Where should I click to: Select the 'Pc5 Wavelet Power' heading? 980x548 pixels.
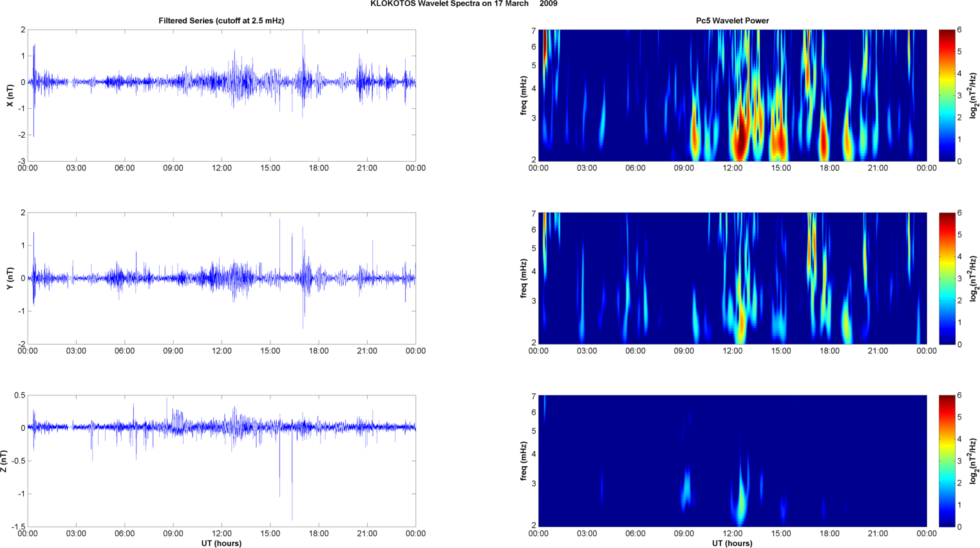[x=732, y=21]
